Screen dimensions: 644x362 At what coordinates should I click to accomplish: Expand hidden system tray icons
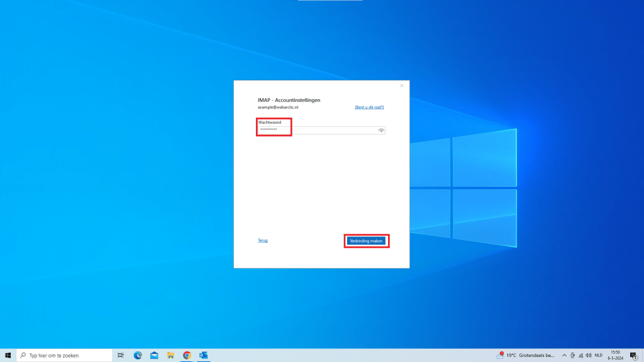[564, 356]
